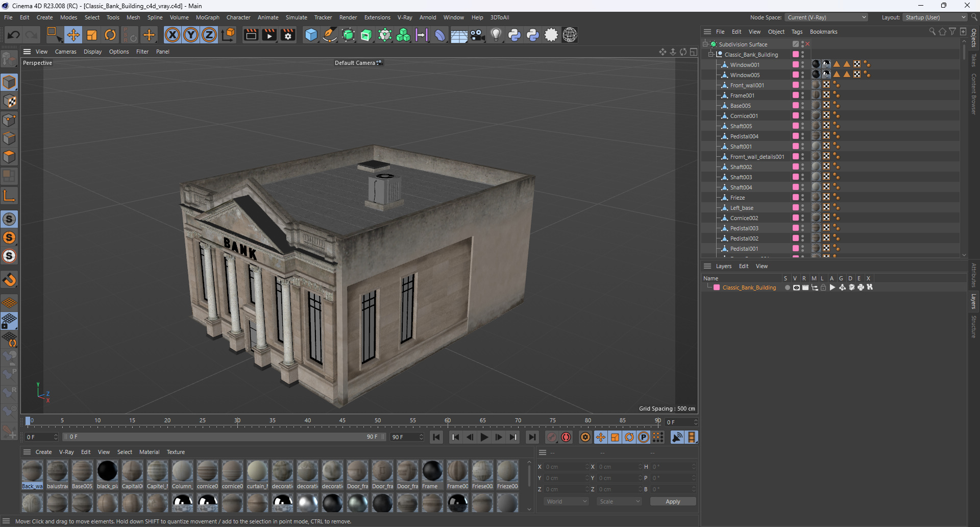Open the Simulate menu
Image resolution: width=980 pixels, height=527 pixels.
point(296,17)
